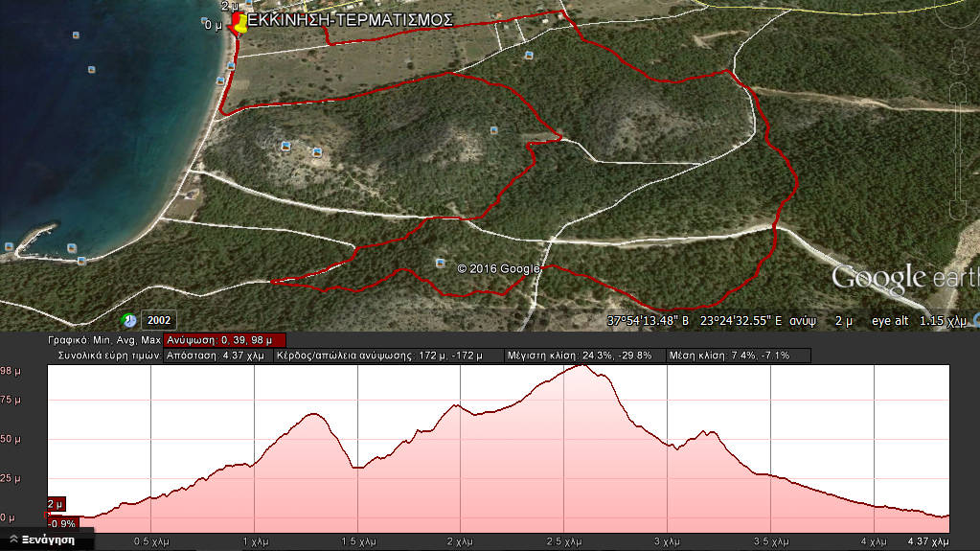
Task: Click the Google Earth logo watermark
Action: pyautogui.click(x=903, y=278)
